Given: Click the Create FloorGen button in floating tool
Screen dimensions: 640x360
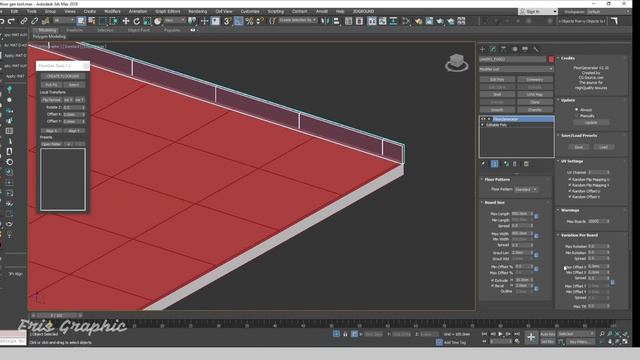Looking at the screenshot, I should [x=63, y=76].
